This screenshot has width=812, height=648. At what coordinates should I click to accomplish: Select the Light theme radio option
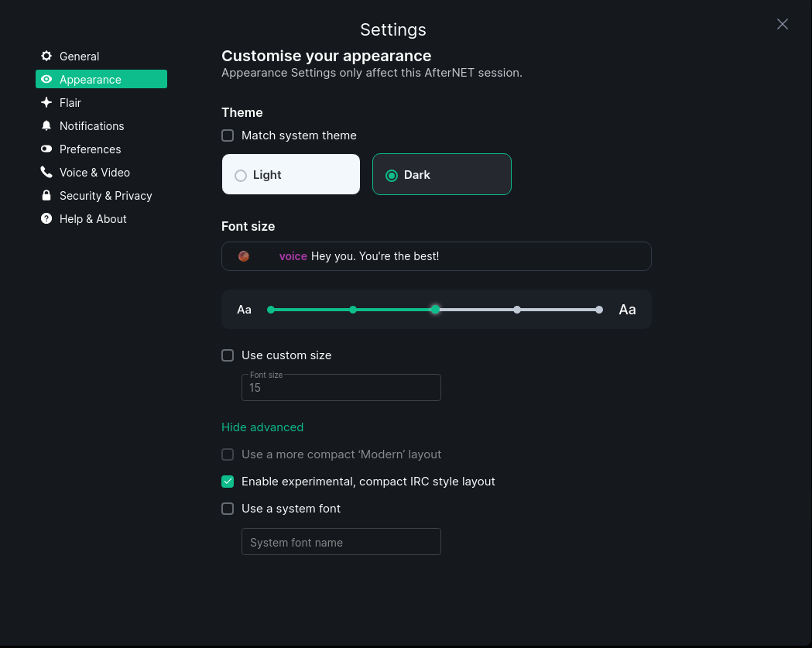click(241, 176)
